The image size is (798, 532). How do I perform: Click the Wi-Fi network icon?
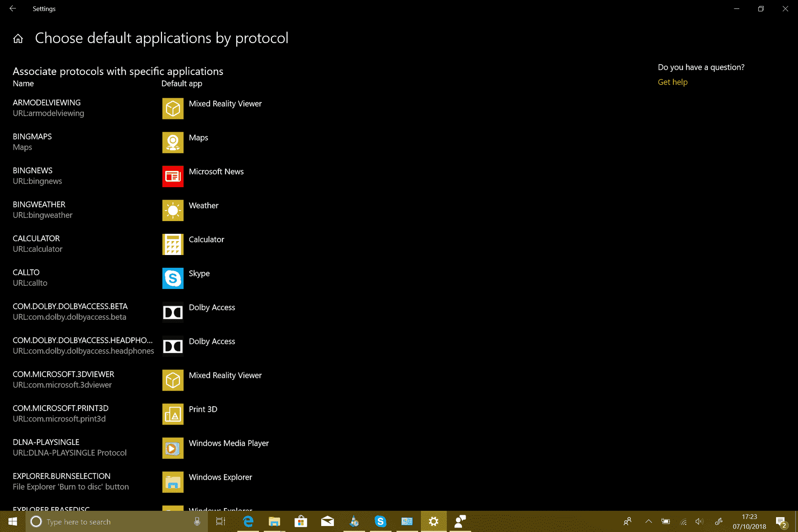pos(683,521)
